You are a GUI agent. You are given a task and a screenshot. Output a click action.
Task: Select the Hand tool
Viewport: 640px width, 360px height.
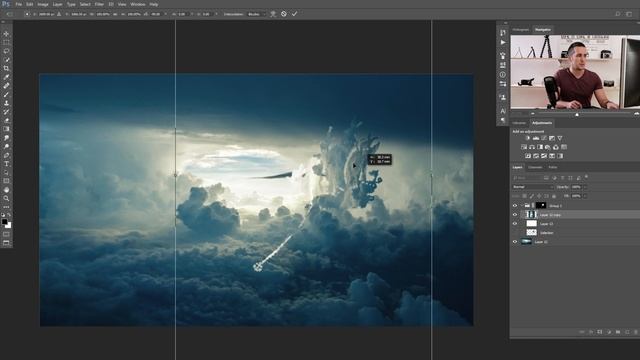[x=6, y=190]
